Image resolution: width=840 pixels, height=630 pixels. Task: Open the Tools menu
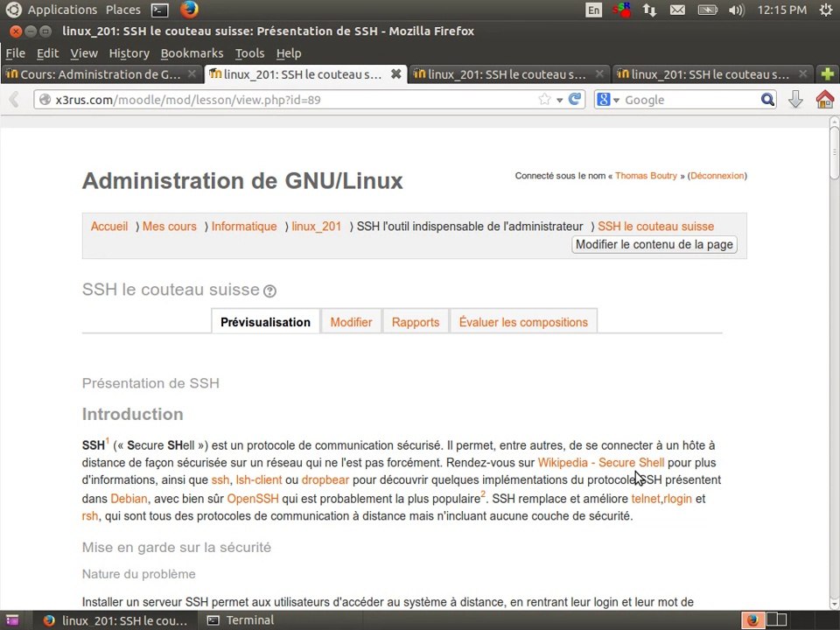click(249, 53)
